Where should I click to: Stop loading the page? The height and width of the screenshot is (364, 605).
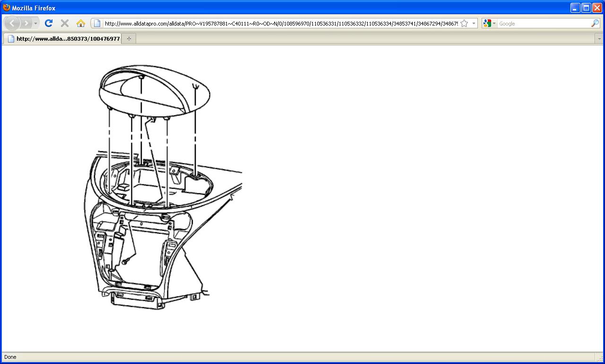(65, 23)
